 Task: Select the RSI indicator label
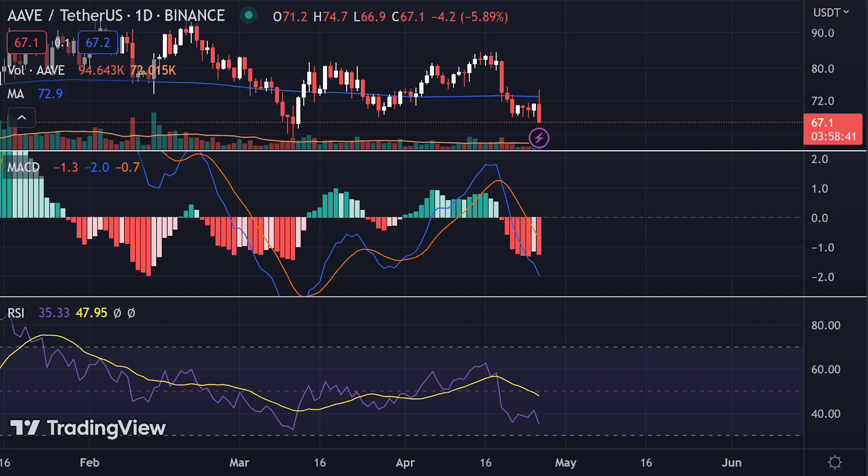coord(16,313)
